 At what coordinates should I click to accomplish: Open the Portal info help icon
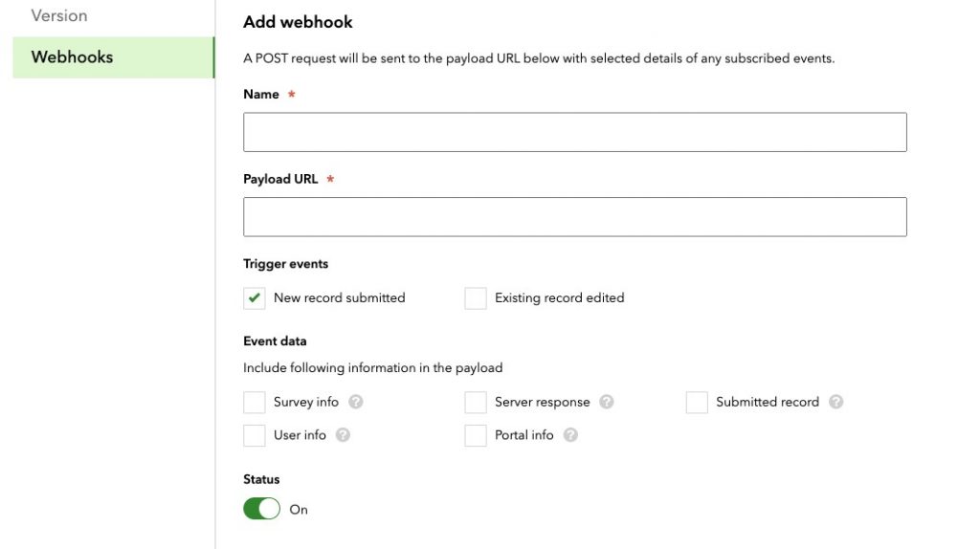[x=570, y=434]
